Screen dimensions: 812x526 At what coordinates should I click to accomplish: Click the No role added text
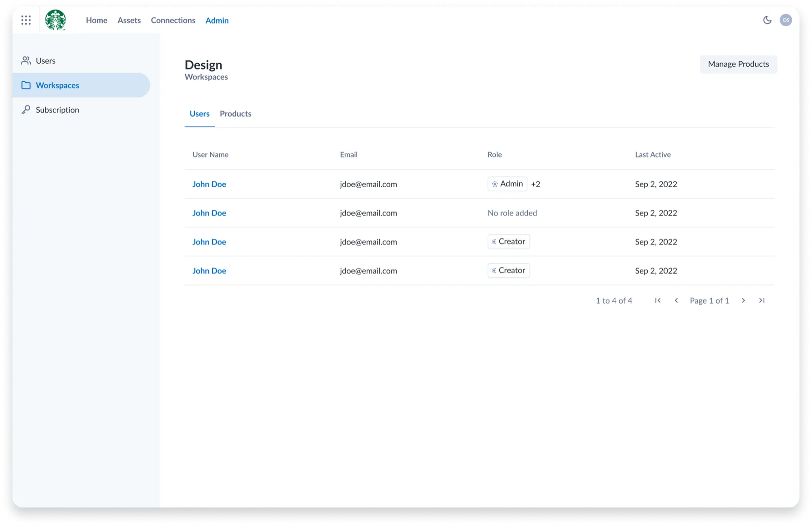pos(512,213)
